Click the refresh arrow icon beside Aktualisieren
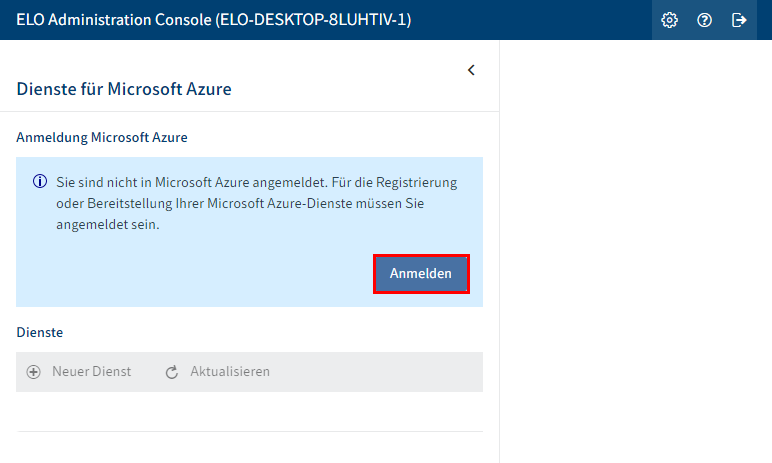Viewport: 772px width, 463px height. [x=172, y=372]
